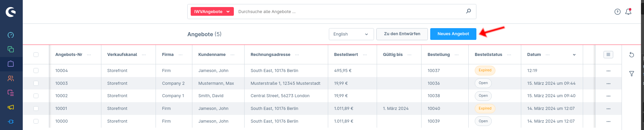Viewport: 644px width, 130px height.
Task: Focus the Durchsuche alle Angebote search field
Action: (350, 12)
